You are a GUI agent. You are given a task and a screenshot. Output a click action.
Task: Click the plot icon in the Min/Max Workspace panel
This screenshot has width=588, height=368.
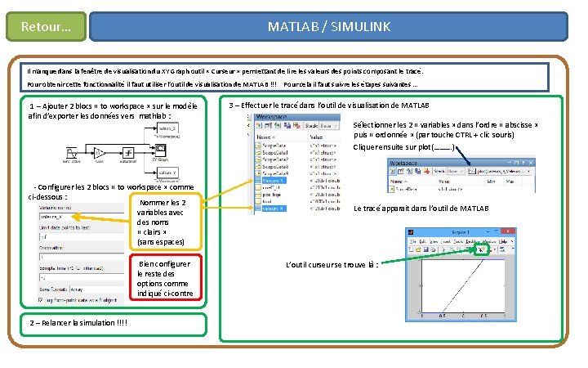pos(472,172)
